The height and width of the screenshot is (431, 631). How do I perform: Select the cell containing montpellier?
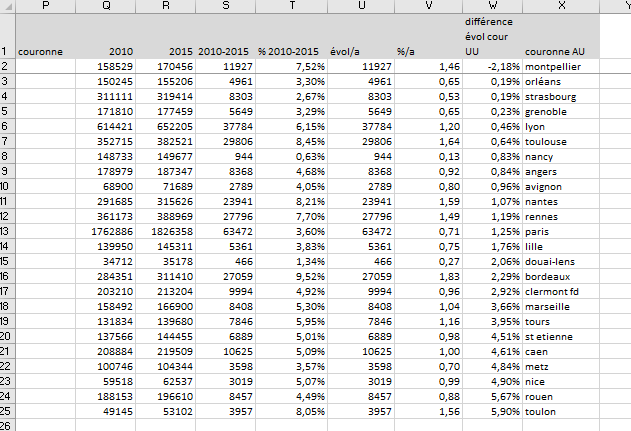pos(561,66)
